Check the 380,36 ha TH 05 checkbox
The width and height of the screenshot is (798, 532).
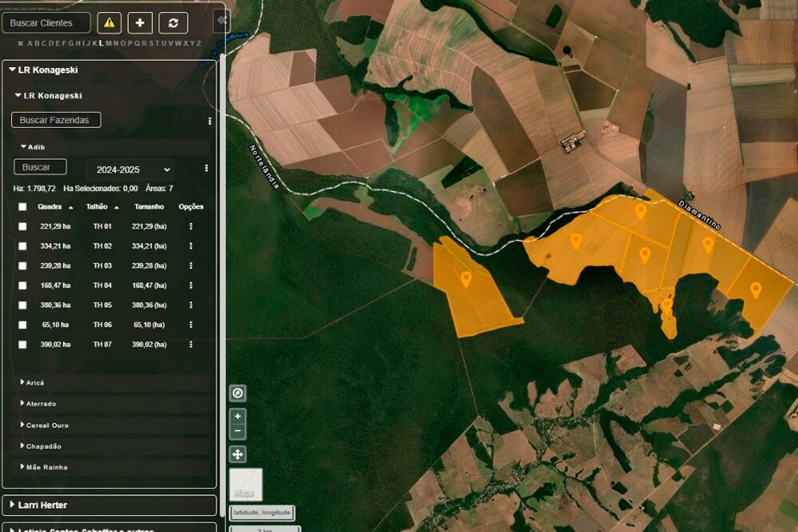[x=22, y=305]
